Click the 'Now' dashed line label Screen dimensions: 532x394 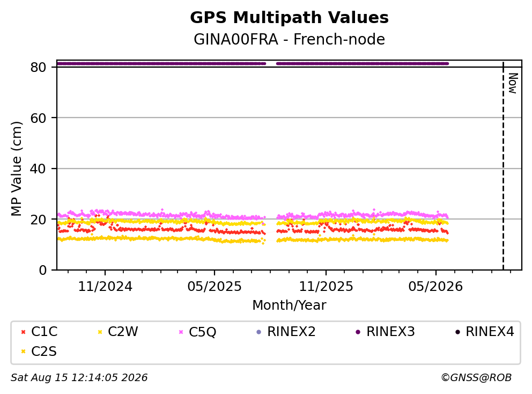(513, 83)
